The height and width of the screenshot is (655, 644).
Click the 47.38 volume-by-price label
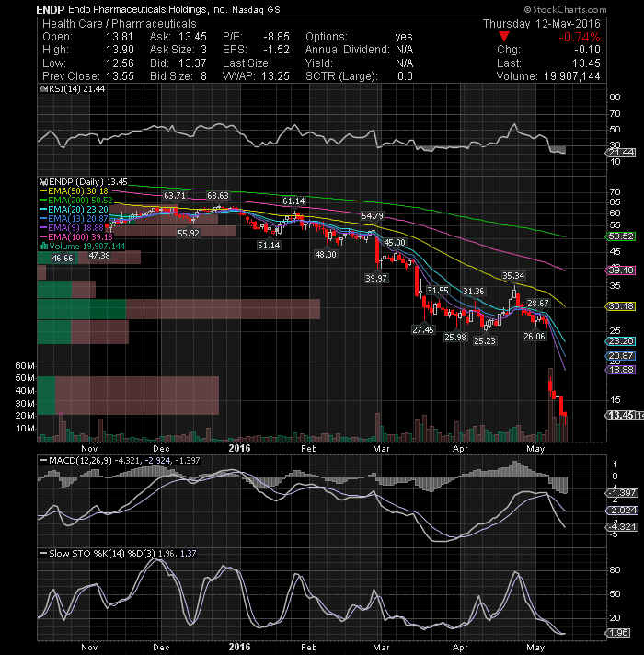99,255
